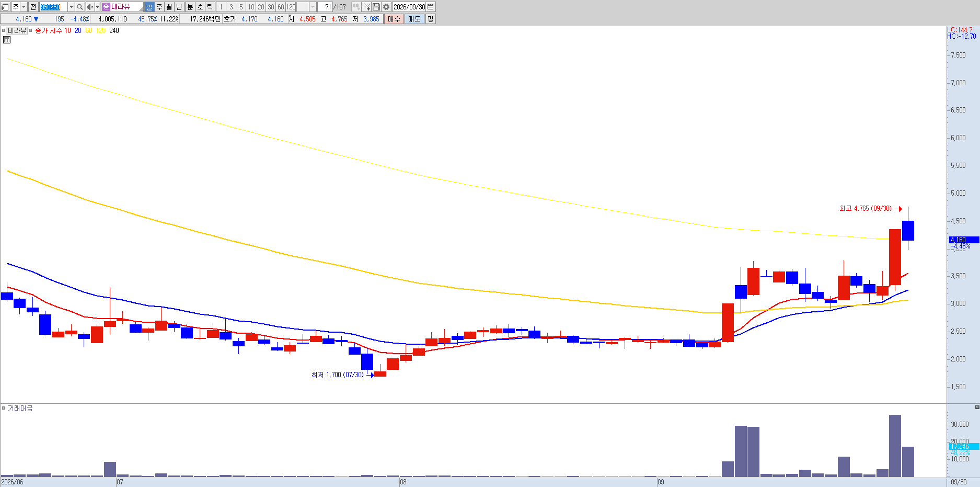Expand the 테라뷰 stock name field corner

[141, 9]
